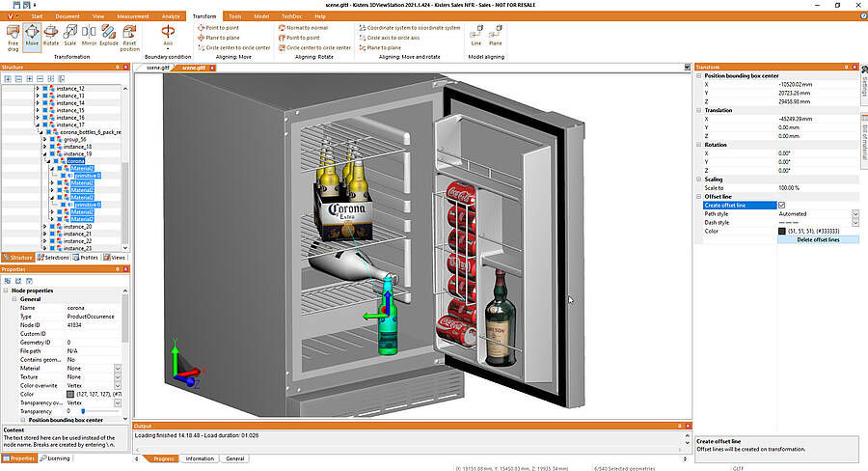
Task: Toggle visibility checkbox of instance_12
Action: click(x=44, y=89)
